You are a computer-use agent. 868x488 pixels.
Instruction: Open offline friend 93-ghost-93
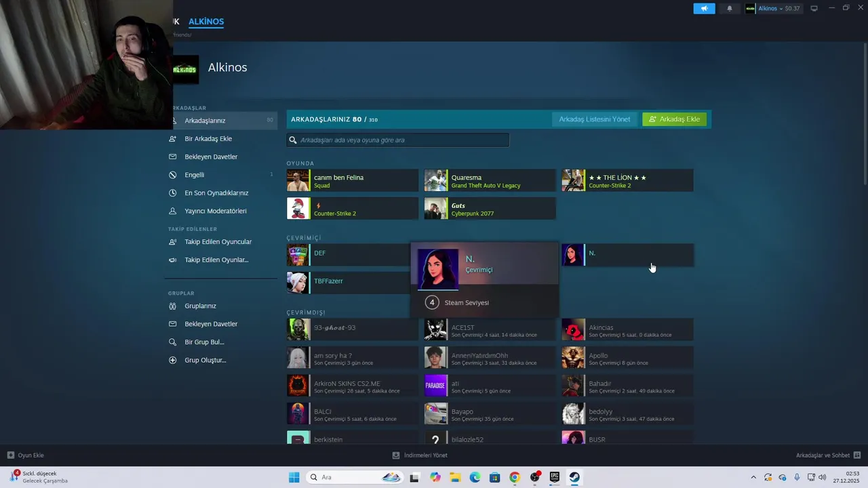(x=353, y=329)
